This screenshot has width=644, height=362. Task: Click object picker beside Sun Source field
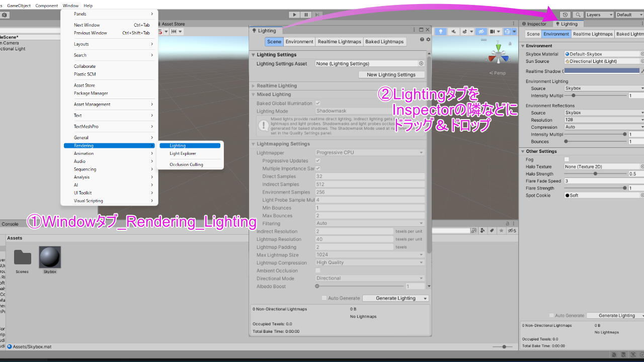point(642,61)
